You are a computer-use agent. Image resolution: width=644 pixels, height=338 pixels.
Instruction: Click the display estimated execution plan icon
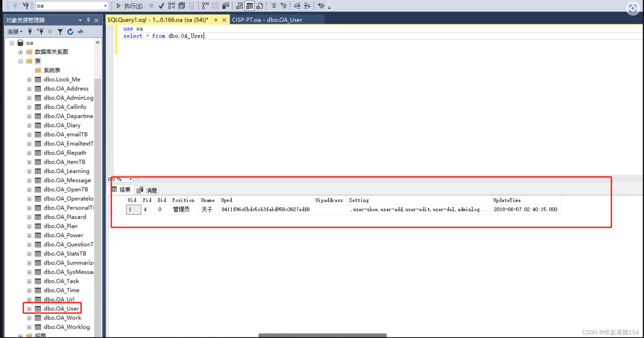[171, 6]
